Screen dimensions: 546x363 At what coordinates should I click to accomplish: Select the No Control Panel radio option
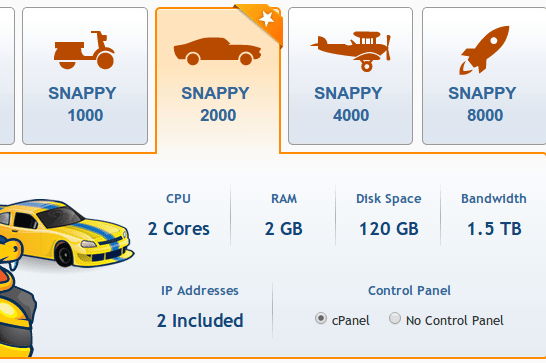(x=395, y=318)
